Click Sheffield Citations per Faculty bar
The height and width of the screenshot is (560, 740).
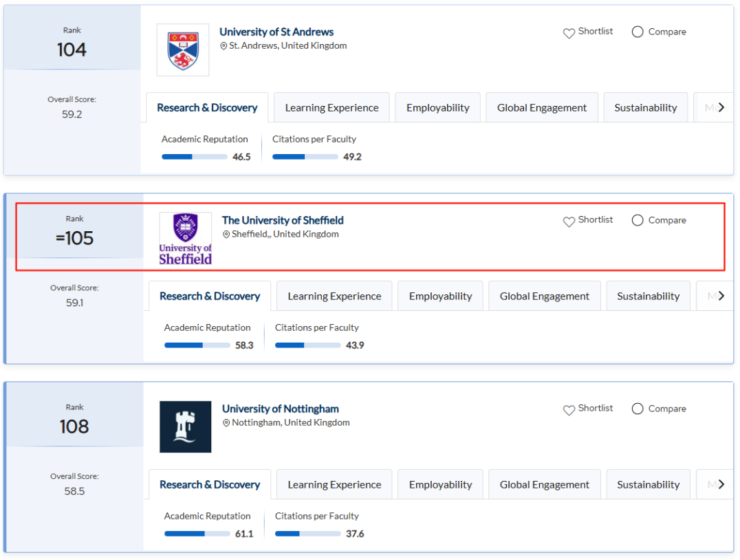pyautogui.click(x=308, y=345)
